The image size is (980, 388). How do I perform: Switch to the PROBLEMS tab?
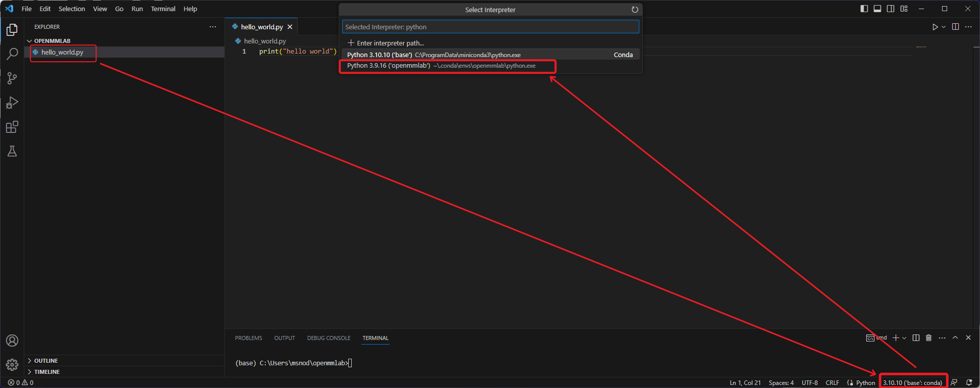coord(248,338)
